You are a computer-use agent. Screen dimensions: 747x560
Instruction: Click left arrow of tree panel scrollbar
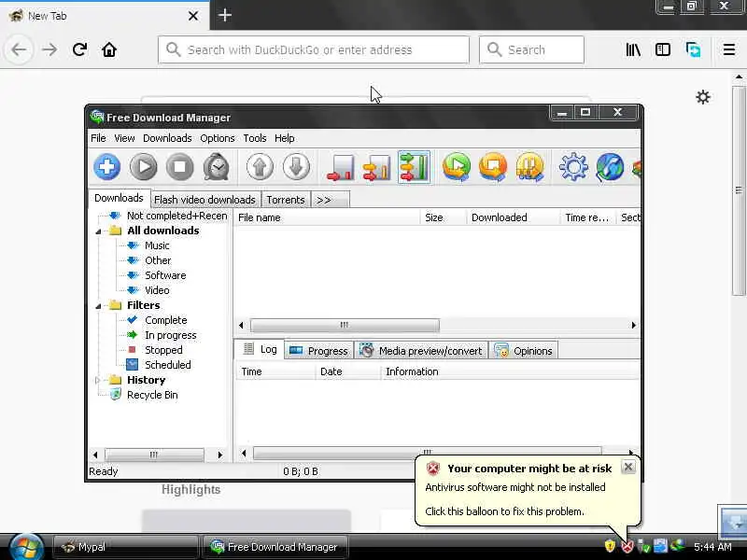[95, 455]
